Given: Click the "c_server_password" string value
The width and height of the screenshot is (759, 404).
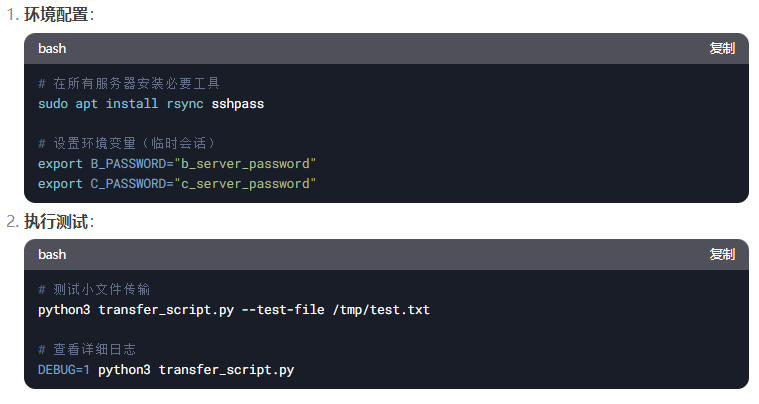Looking at the screenshot, I should (x=245, y=184).
